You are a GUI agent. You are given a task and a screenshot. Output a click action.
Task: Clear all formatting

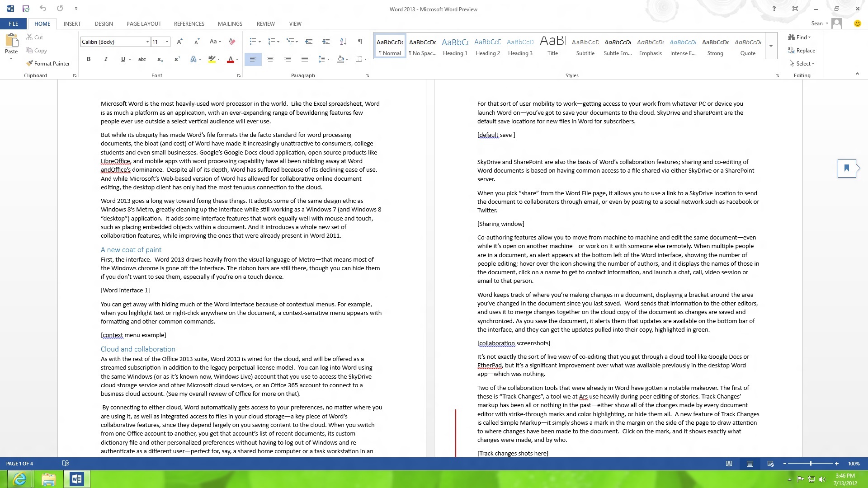pos(232,42)
